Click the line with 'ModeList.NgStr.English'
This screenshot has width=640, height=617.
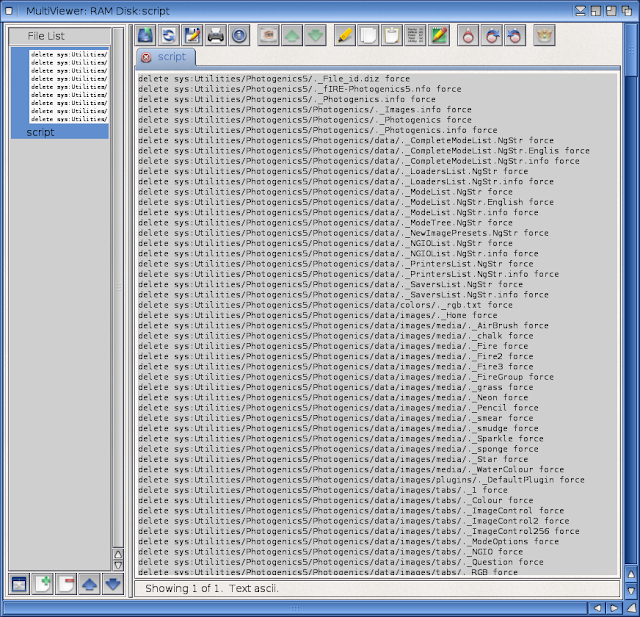[x=346, y=202]
